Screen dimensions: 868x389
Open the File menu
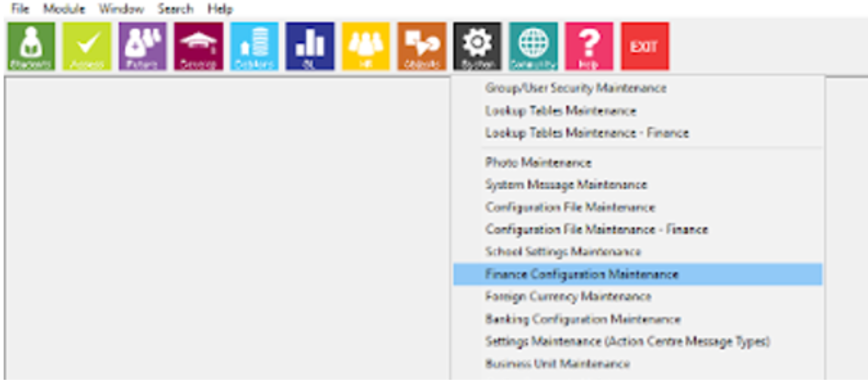tap(20, 9)
